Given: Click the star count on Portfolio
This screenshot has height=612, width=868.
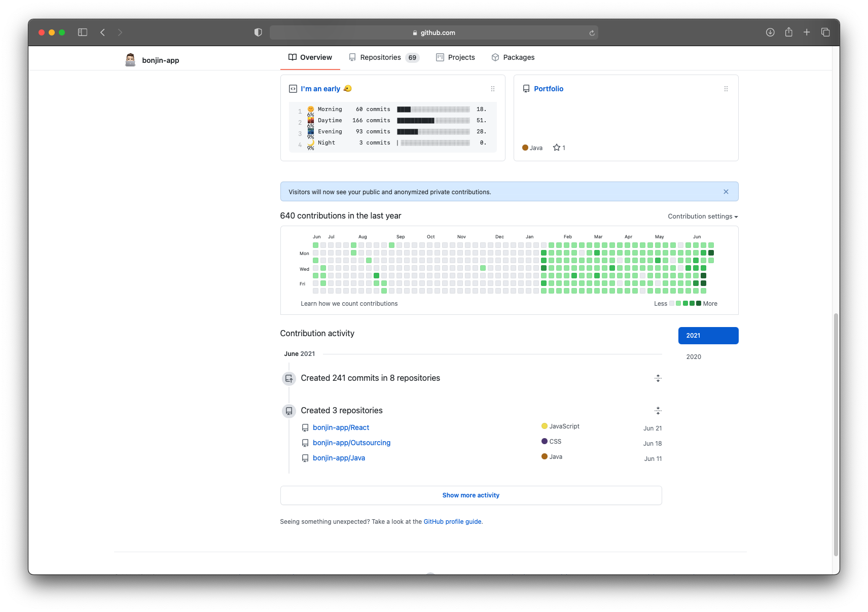Looking at the screenshot, I should 559,148.
